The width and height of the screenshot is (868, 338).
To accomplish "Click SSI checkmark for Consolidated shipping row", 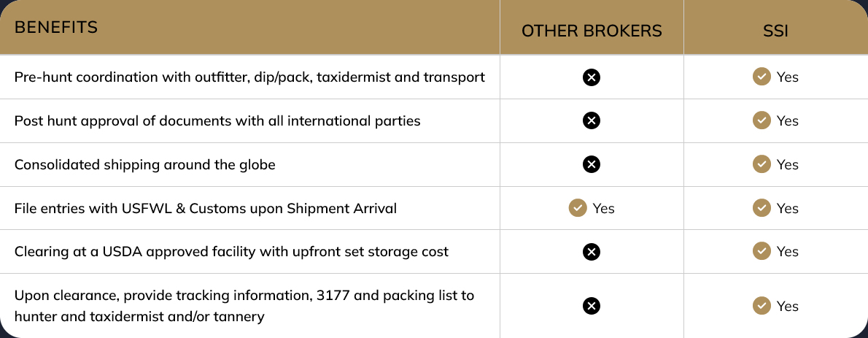I will pyautogui.click(x=762, y=164).
